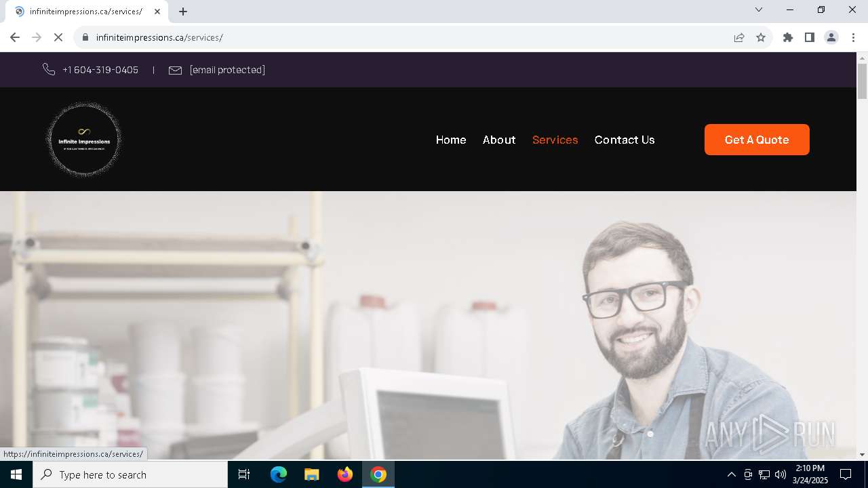868x488 pixels.
Task: Click the scrollbar down arrow
Action: [x=862, y=455]
